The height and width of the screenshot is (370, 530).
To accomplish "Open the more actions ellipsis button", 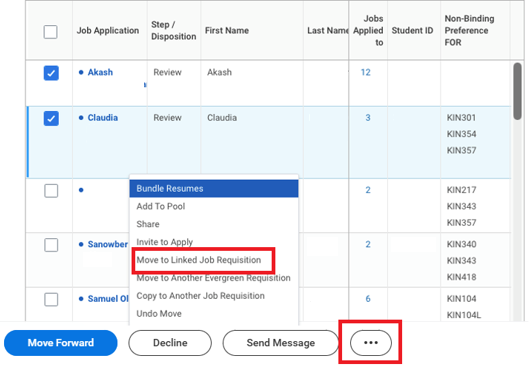I will coord(371,343).
